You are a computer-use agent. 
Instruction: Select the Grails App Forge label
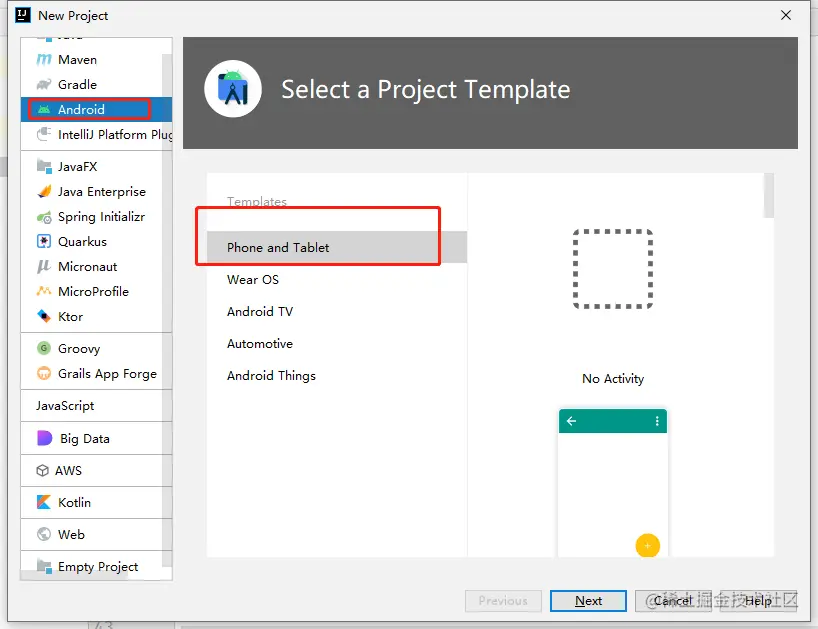pos(107,374)
